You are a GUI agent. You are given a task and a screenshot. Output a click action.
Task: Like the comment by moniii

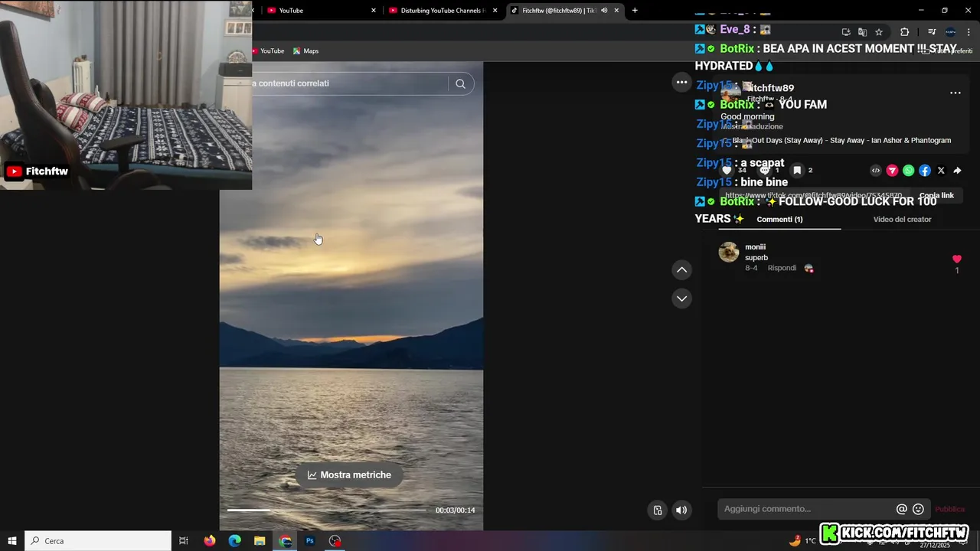tap(956, 259)
